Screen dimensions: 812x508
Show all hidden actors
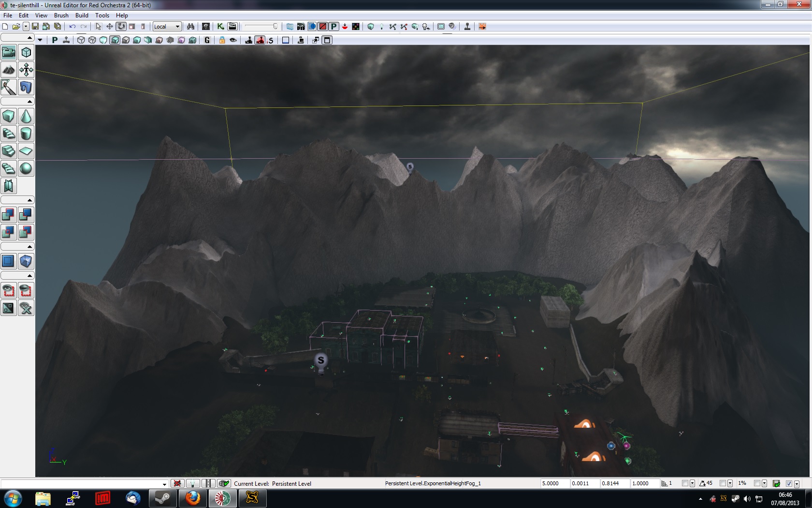coord(26,308)
